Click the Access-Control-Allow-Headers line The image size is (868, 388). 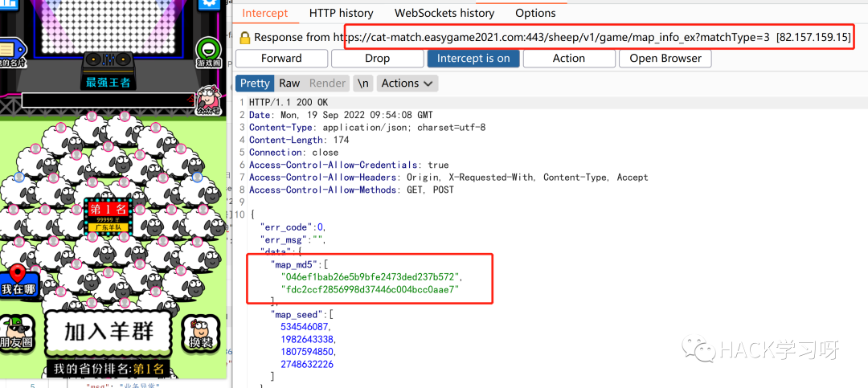[x=448, y=177]
